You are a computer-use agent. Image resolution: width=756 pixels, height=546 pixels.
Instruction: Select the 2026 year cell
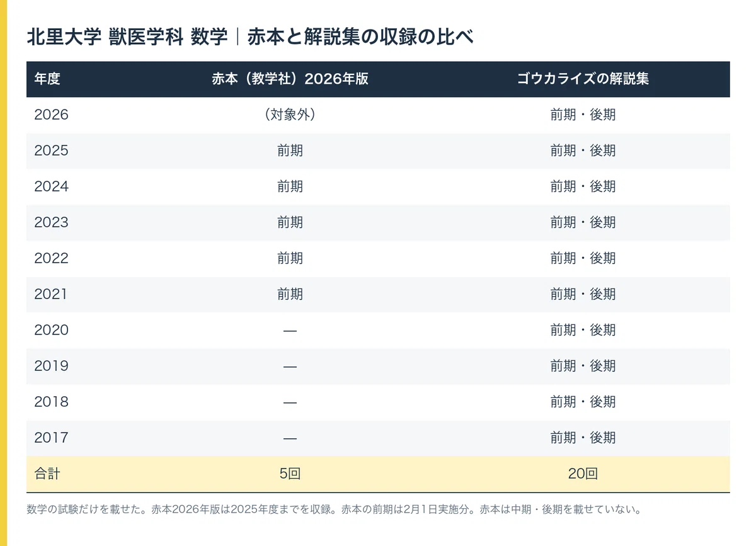tap(51, 115)
